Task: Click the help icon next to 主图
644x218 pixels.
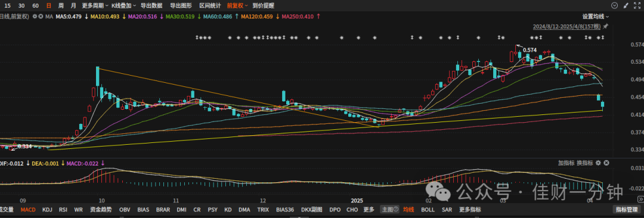Action: [396, 210]
